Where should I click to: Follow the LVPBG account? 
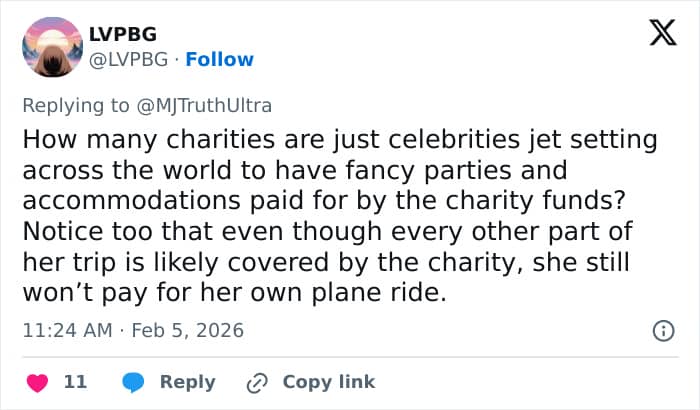point(220,59)
